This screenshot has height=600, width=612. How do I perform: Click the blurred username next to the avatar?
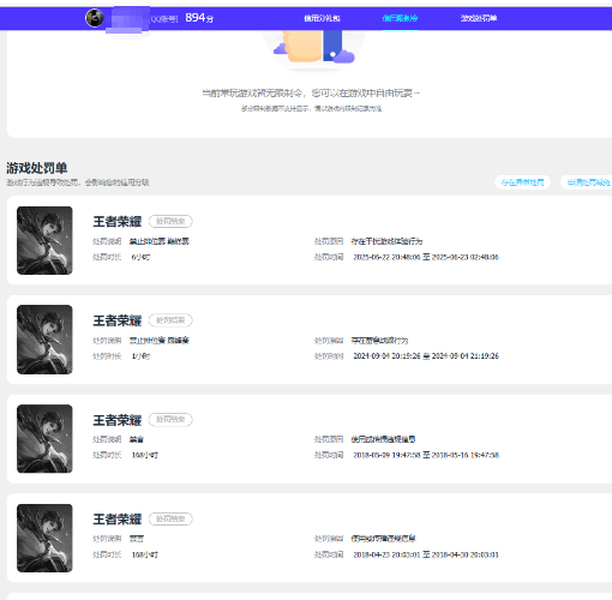(128, 20)
